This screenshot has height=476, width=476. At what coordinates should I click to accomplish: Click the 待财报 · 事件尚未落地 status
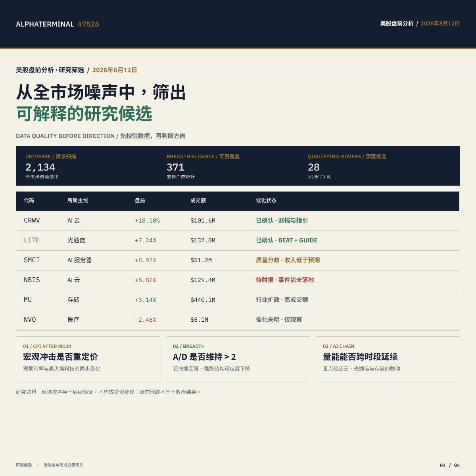coord(285,280)
